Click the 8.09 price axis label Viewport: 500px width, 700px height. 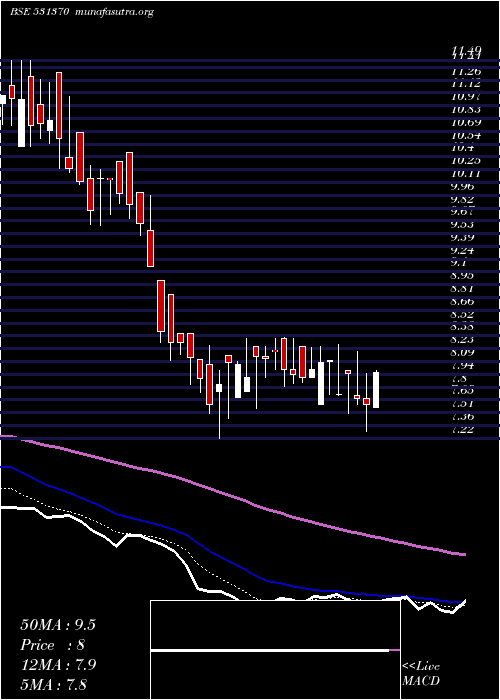pos(463,353)
